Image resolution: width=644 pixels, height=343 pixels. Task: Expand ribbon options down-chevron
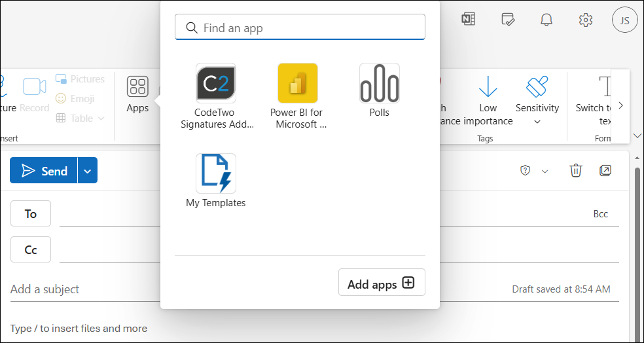click(x=637, y=135)
